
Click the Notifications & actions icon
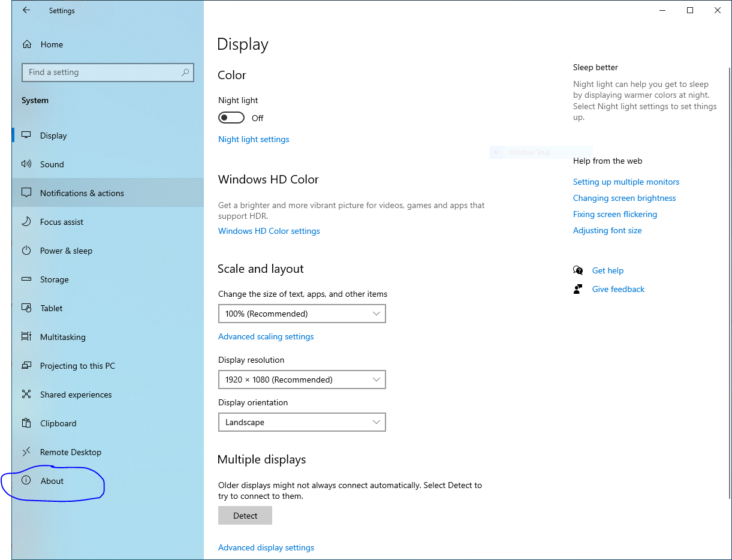[x=26, y=193]
